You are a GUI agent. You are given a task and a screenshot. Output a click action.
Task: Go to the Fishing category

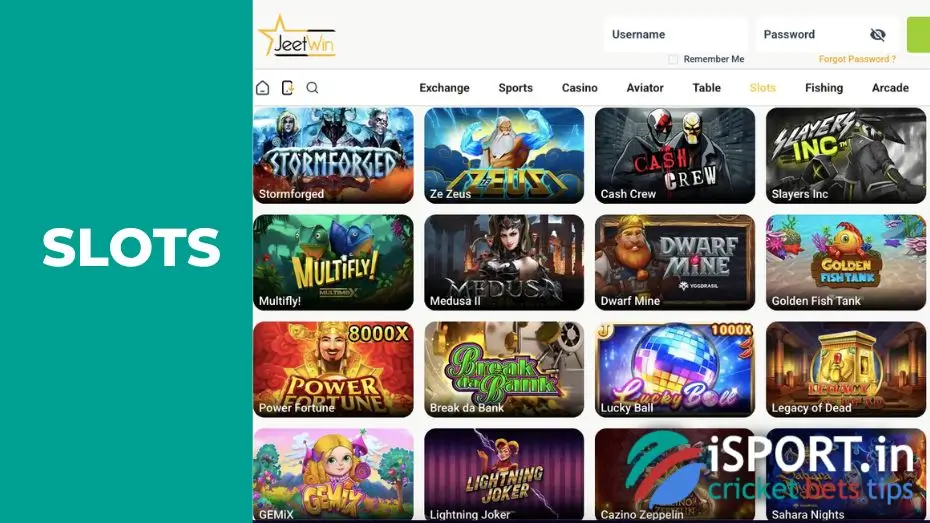coord(824,88)
